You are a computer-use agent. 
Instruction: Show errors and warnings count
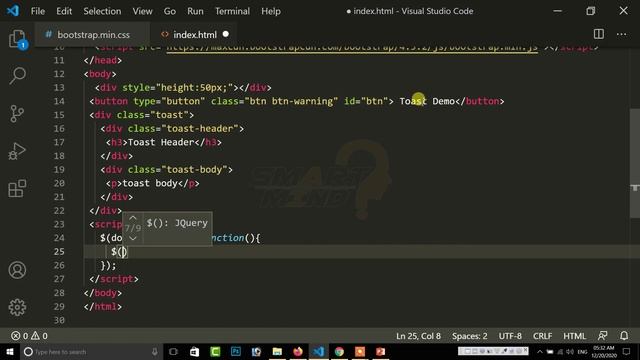point(29,336)
